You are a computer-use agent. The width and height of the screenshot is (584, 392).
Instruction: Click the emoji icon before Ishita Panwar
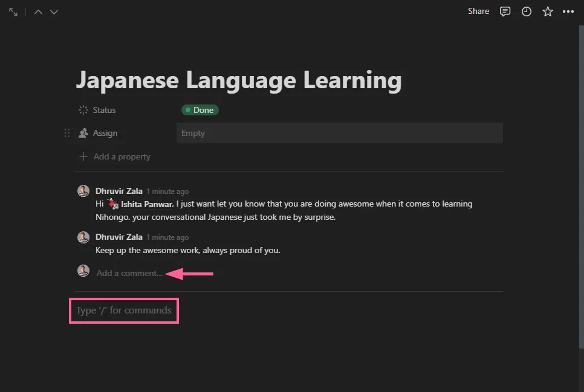(x=112, y=204)
